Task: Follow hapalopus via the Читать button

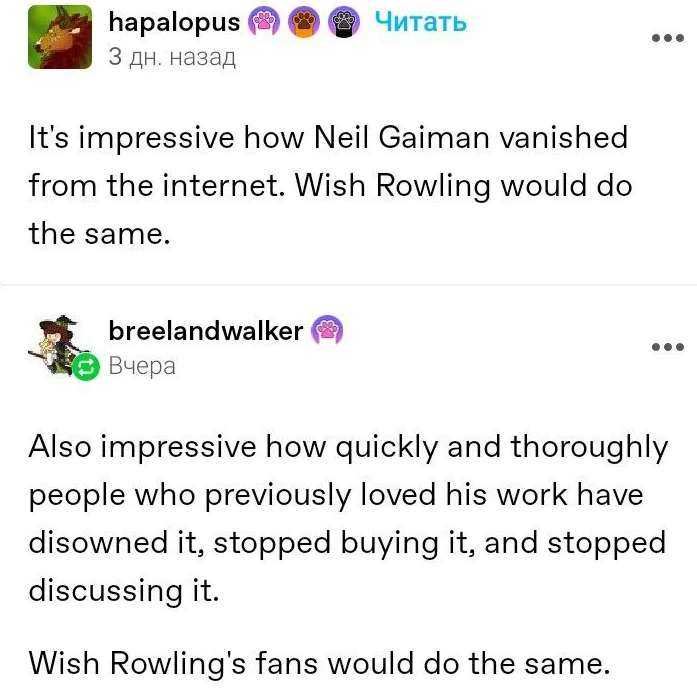Action: click(420, 22)
